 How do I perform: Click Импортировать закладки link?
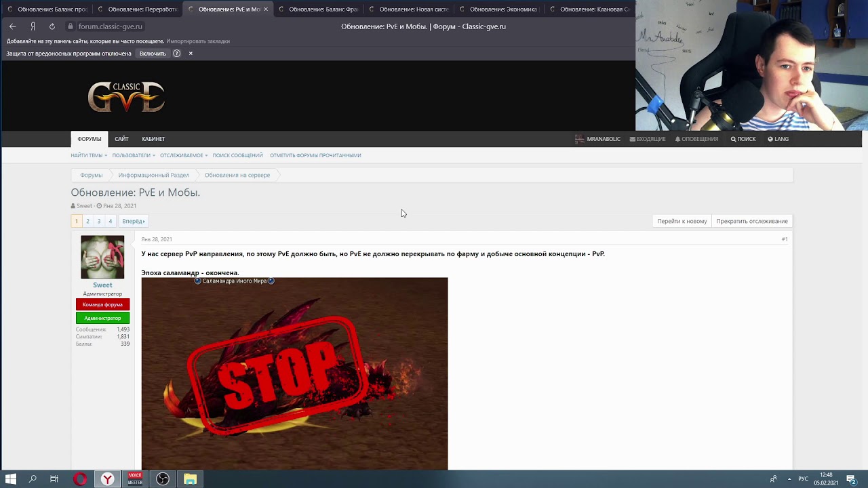(198, 41)
